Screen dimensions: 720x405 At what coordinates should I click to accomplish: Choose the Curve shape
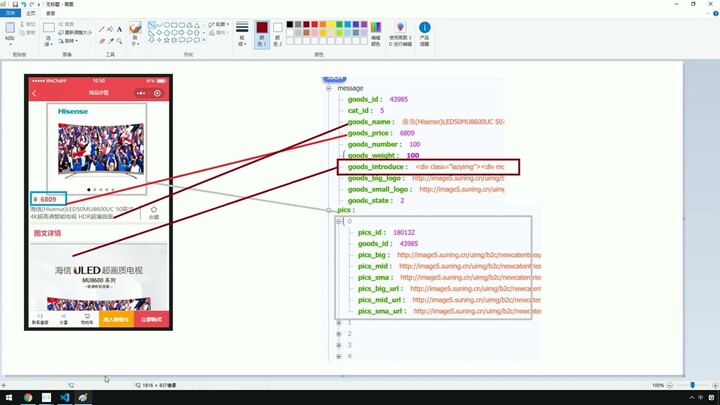coord(160,25)
